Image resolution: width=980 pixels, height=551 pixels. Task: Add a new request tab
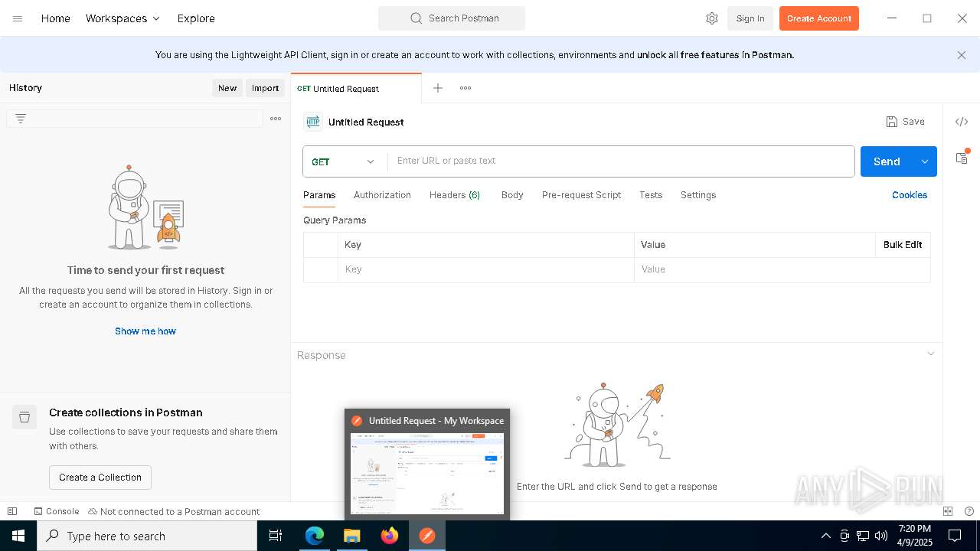coord(438,88)
